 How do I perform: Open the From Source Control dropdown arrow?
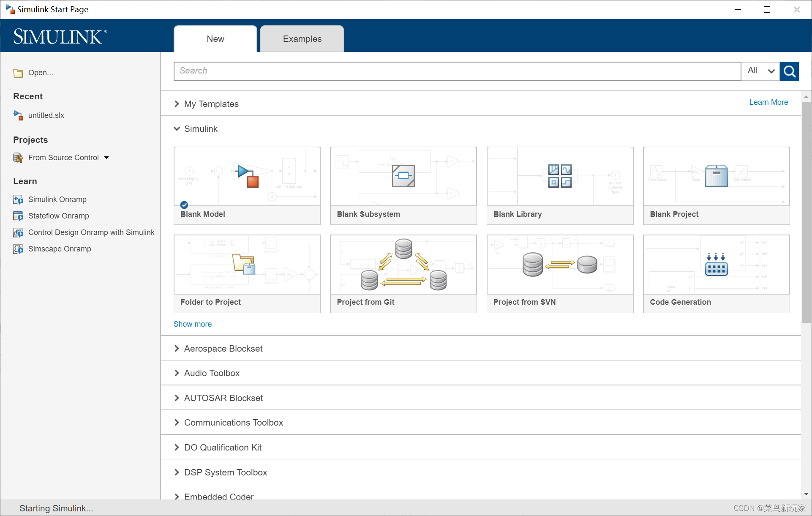click(106, 158)
